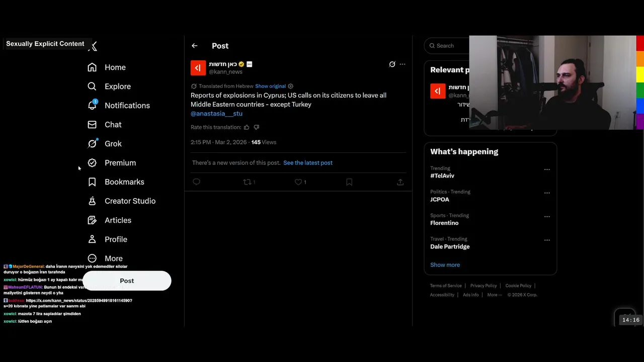Open the post's three-dot options menu
Screen dimensions: 644x362
coord(403,64)
